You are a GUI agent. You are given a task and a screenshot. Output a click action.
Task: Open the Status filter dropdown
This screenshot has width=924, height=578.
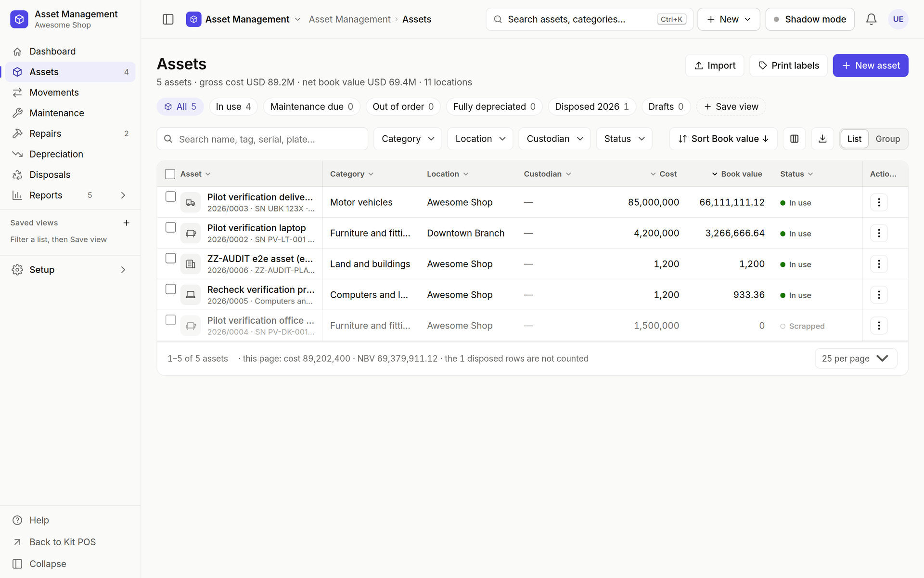624,139
